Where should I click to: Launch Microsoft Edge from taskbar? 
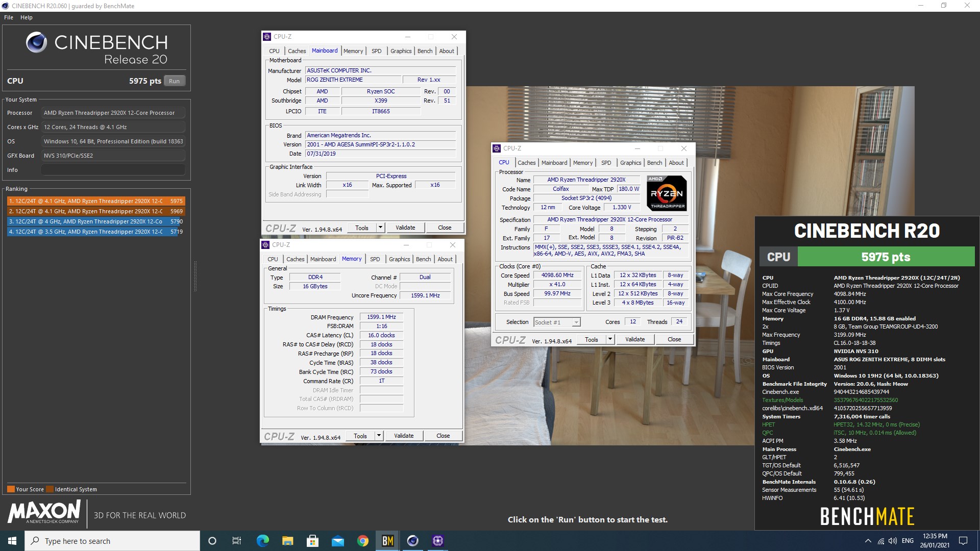point(262,541)
